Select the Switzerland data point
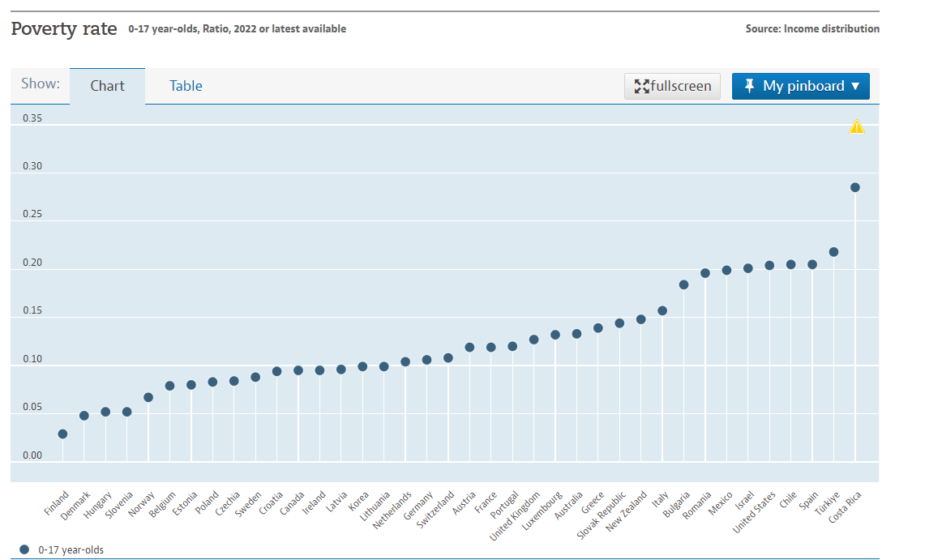The width and height of the screenshot is (925, 560). pos(448,357)
